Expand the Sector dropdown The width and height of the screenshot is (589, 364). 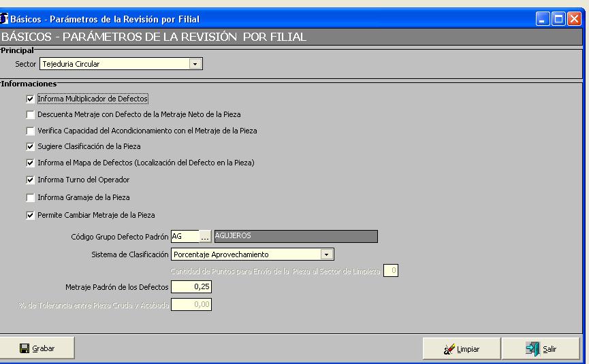click(196, 64)
